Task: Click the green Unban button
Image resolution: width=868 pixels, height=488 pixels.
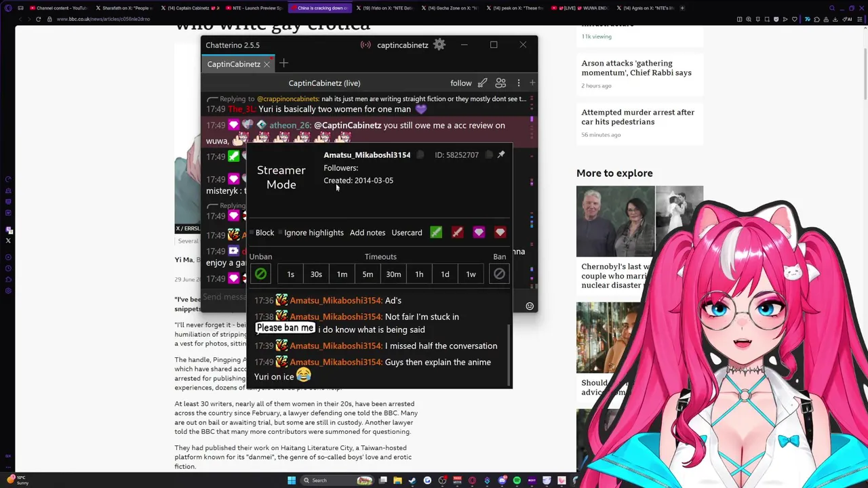Action: (x=260, y=274)
